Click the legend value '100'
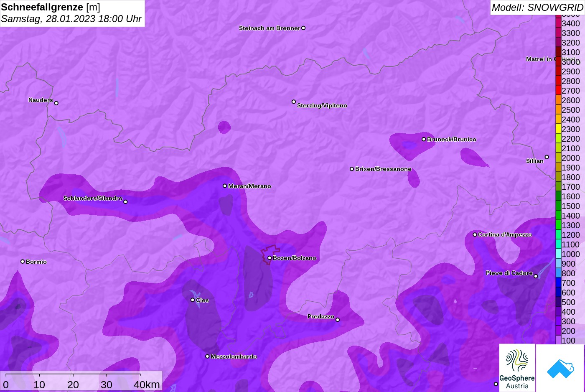This screenshot has width=585, height=392. tap(568, 341)
